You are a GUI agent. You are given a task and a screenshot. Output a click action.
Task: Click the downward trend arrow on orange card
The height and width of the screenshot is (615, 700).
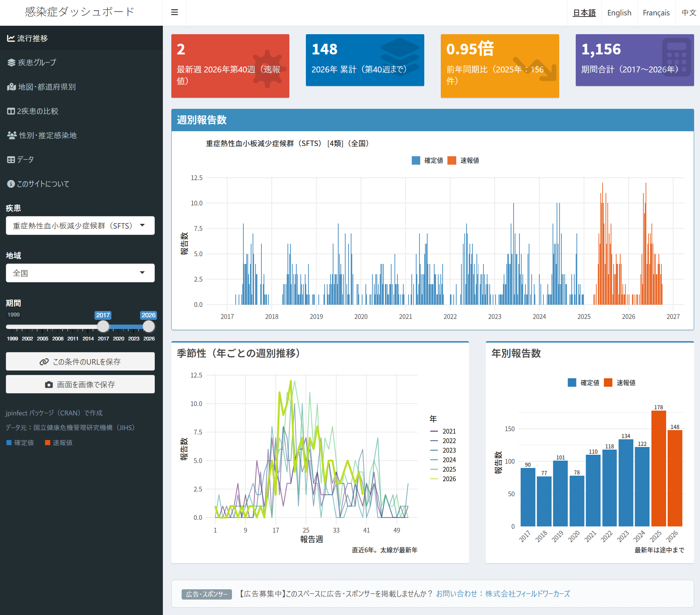tap(535, 69)
